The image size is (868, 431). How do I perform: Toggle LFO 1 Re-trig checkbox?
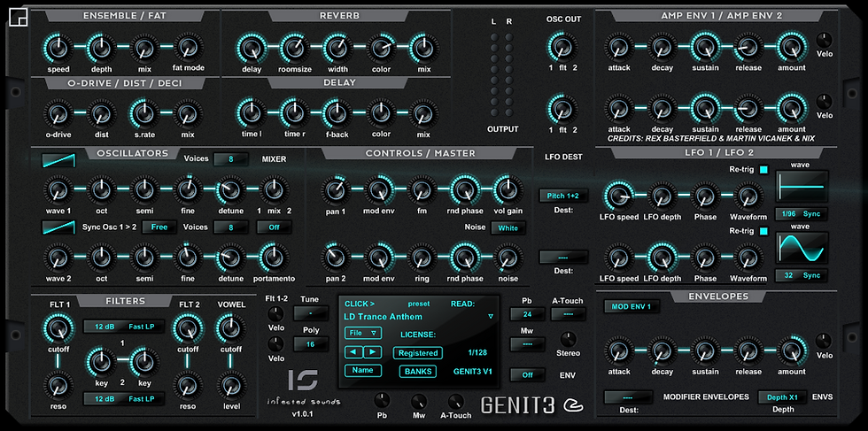click(763, 170)
